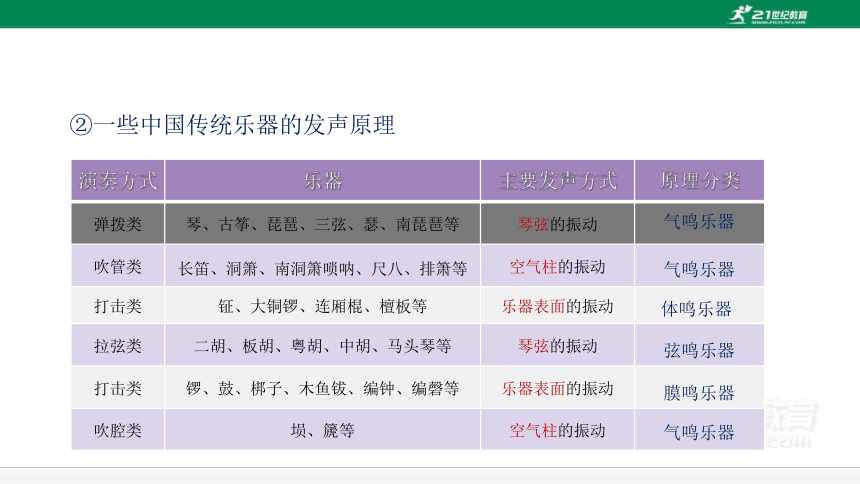Click the 乐器 header cell
860x484 pixels.
pyautogui.click(x=322, y=181)
